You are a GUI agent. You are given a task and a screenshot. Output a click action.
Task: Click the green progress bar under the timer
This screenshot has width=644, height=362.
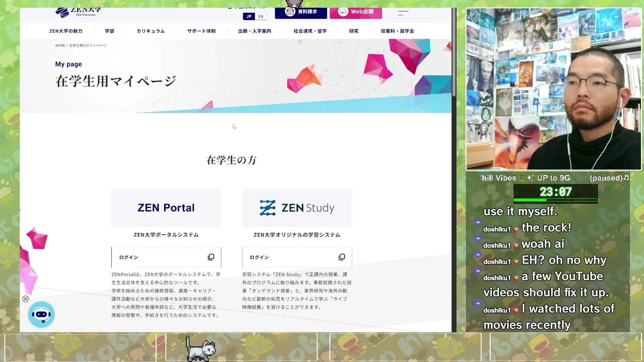555,201
